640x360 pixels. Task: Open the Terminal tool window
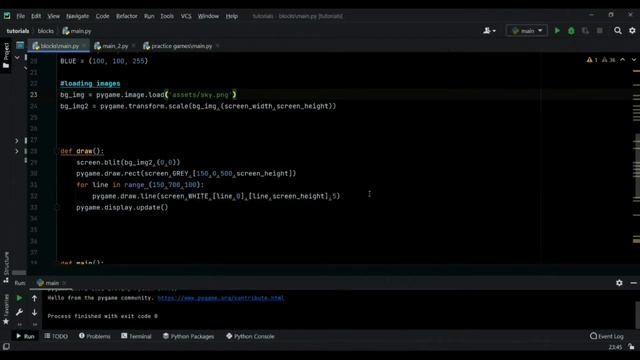(136, 336)
